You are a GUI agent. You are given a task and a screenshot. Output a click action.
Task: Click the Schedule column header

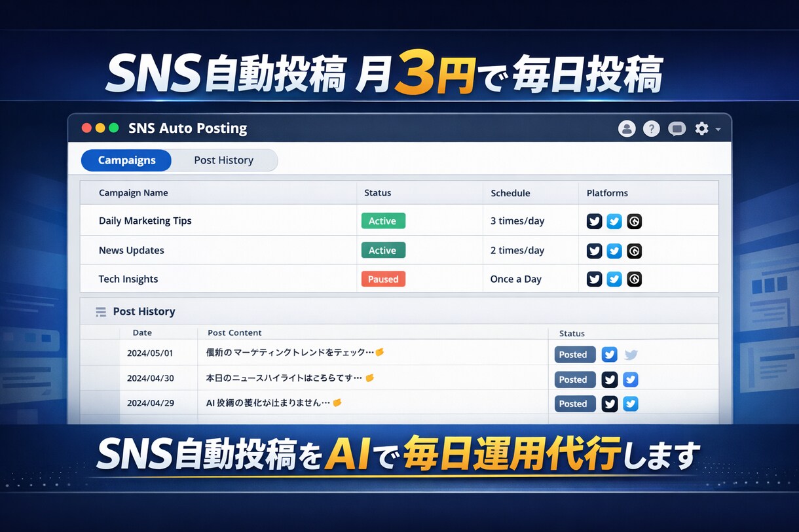[510, 193]
